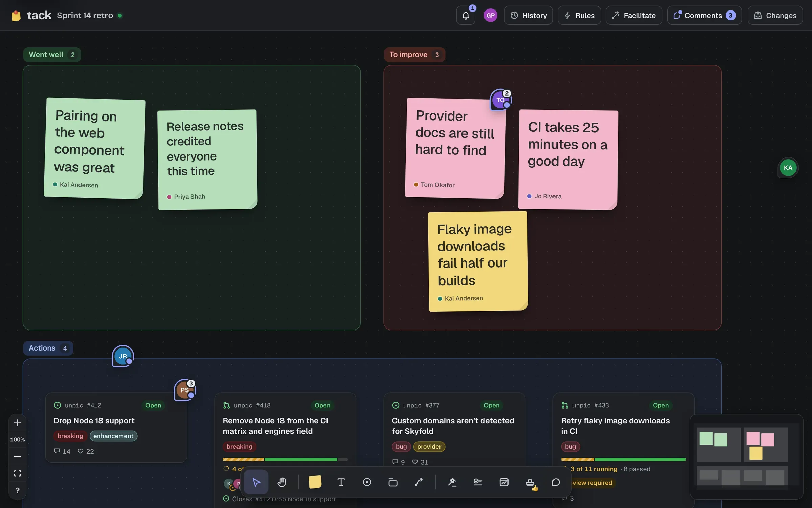Image resolution: width=812 pixels, height=508 pixels.
Task: Open the PS comment thread marker
Action: coord(185,390)
